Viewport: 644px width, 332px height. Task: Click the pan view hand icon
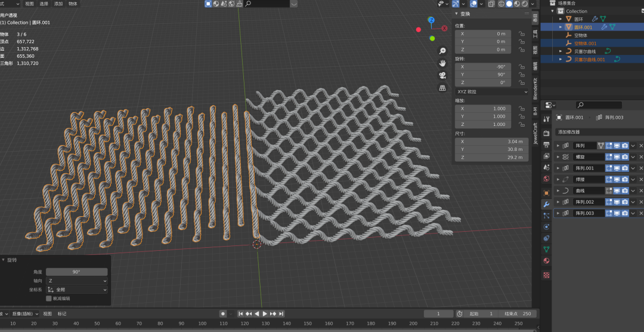(x=442, y=63)
